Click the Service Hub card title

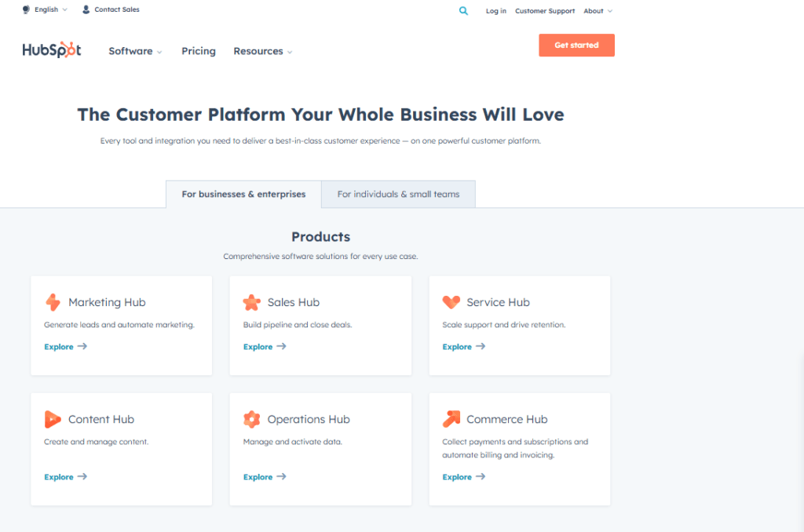pyautogui.click(x=498, y=302)
